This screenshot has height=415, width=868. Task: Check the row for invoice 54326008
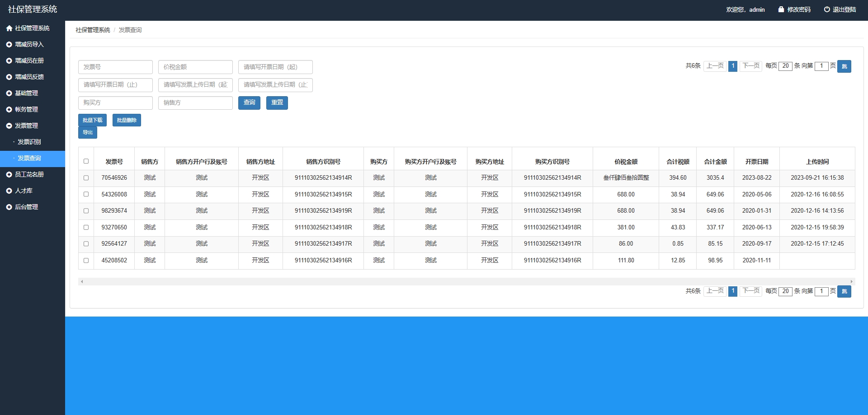[86, 194]
